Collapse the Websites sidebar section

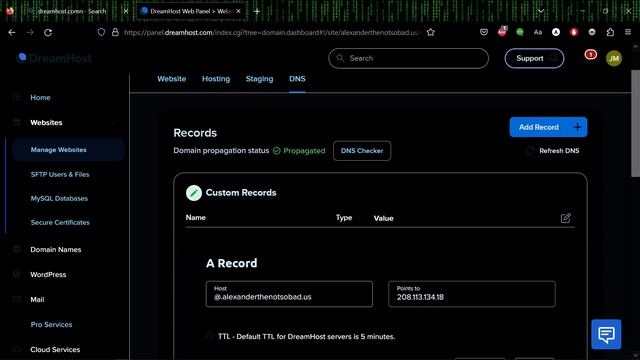pos(113,123)
